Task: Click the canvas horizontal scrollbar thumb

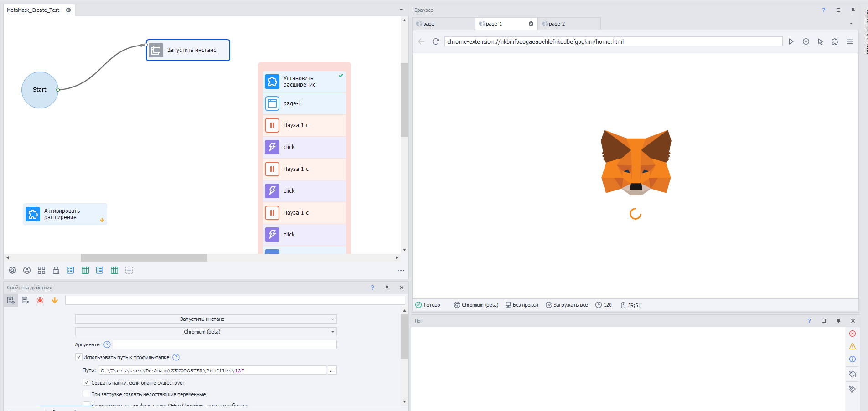Action: 144,257
